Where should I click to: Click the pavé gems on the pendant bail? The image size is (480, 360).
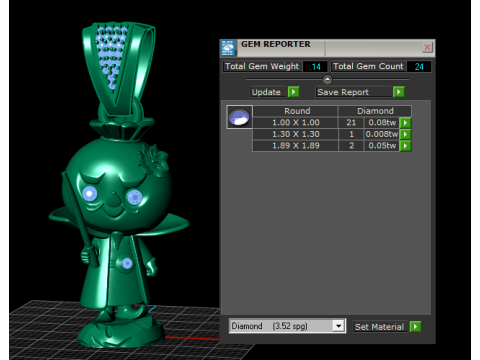point(112,57)
